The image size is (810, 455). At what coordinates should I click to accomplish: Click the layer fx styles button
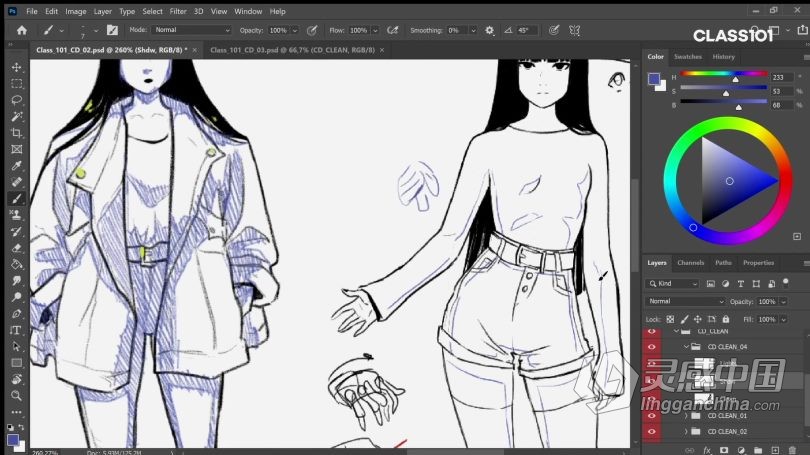click(x=707, y=450)
